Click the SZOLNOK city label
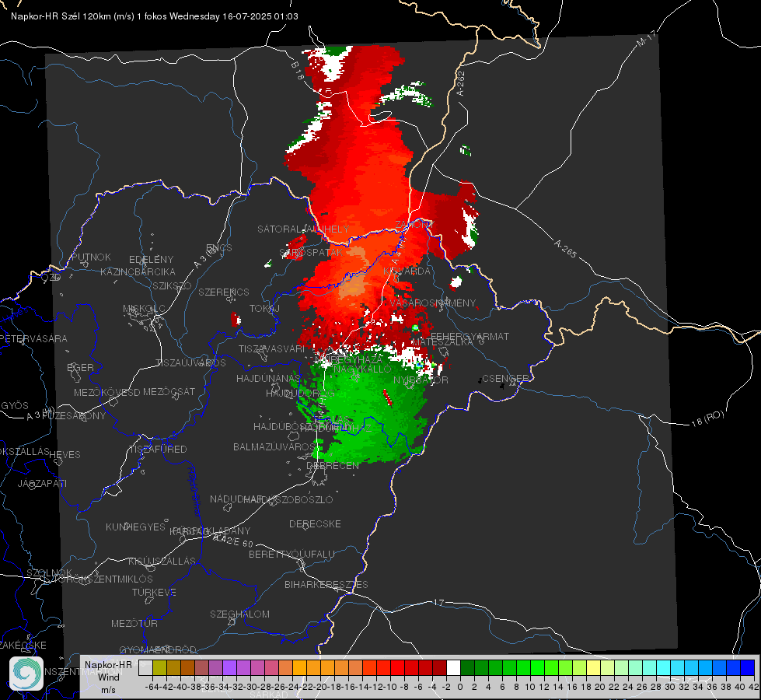 tap(50, 573)
